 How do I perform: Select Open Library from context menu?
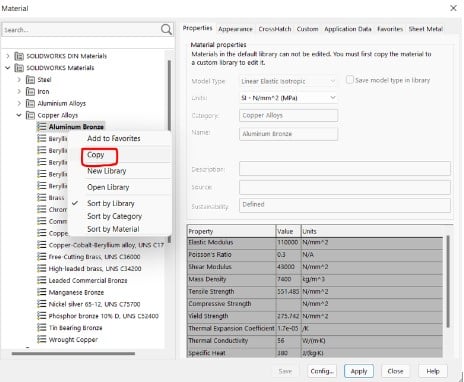tap(108, 187)
